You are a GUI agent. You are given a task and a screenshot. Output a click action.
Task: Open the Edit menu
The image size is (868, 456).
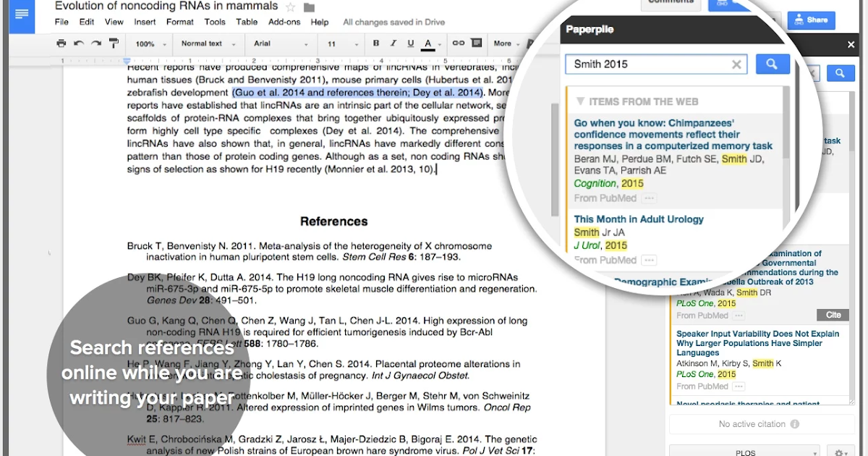point(87,22)
